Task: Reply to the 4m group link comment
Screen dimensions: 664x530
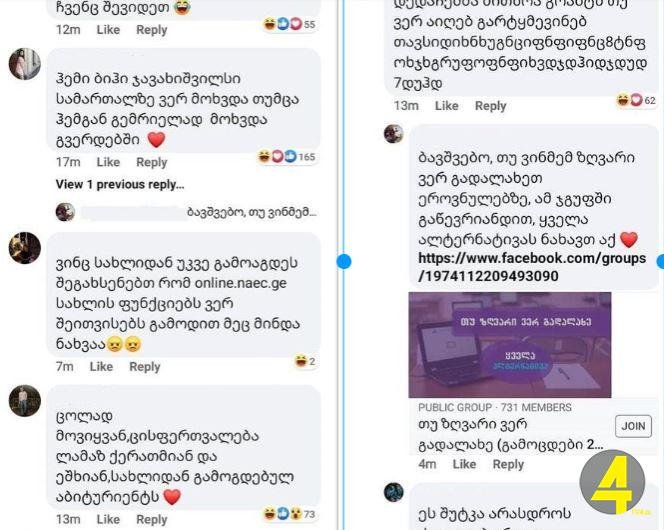Action: pos(508,464)
